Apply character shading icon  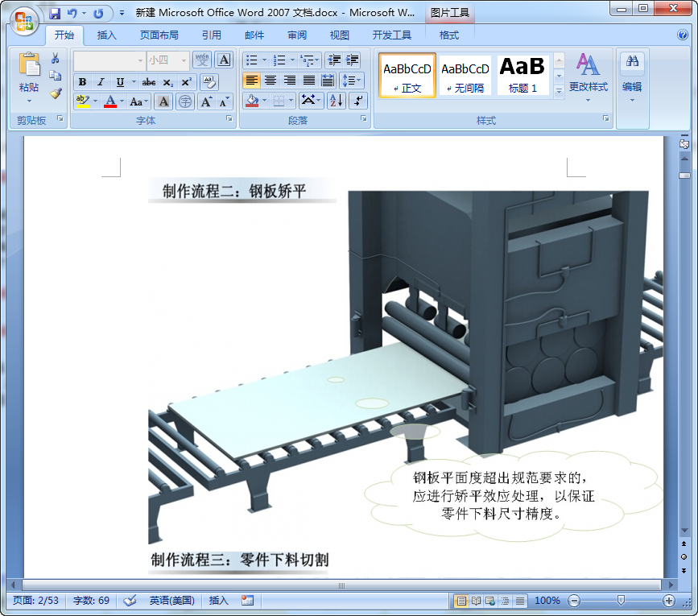(x=163, y=101)
